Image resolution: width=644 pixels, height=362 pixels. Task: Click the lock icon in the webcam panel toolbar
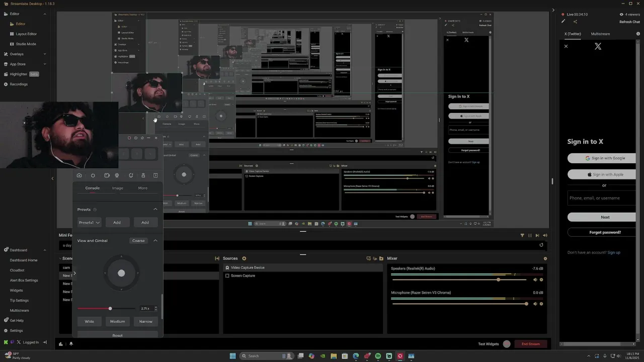[143, 175]
